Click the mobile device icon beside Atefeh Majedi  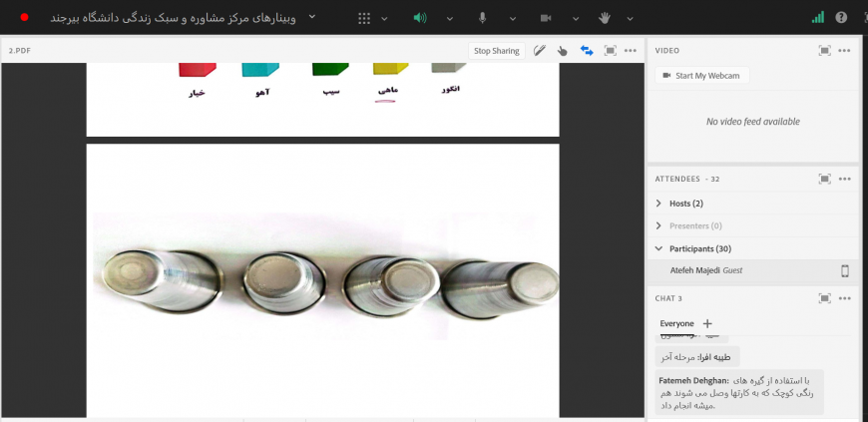coord(845,270)
